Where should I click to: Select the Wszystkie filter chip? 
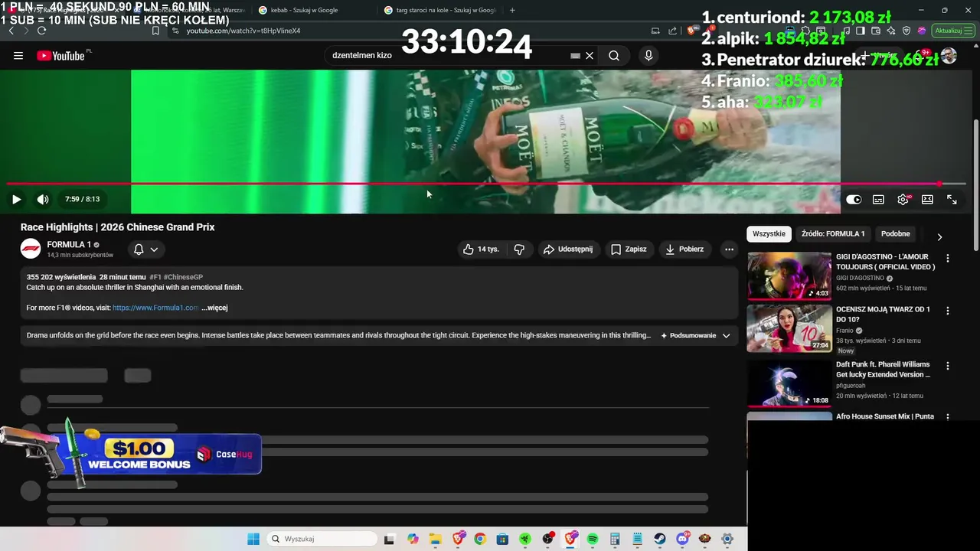click(769, 234)
